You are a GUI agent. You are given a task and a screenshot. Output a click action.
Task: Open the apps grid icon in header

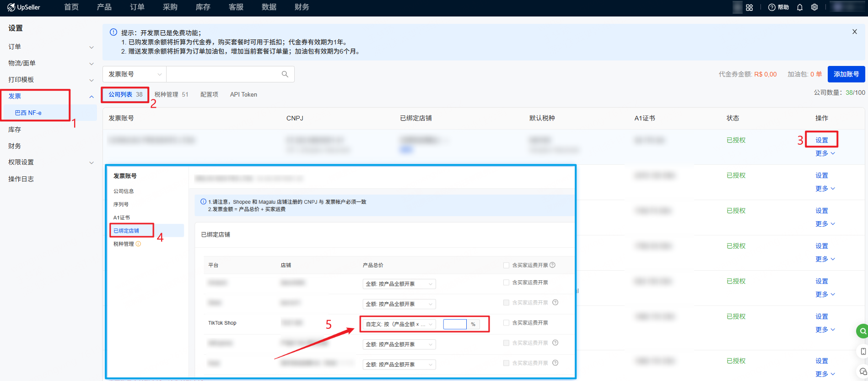pyautogui.click(x=749, y=7)
